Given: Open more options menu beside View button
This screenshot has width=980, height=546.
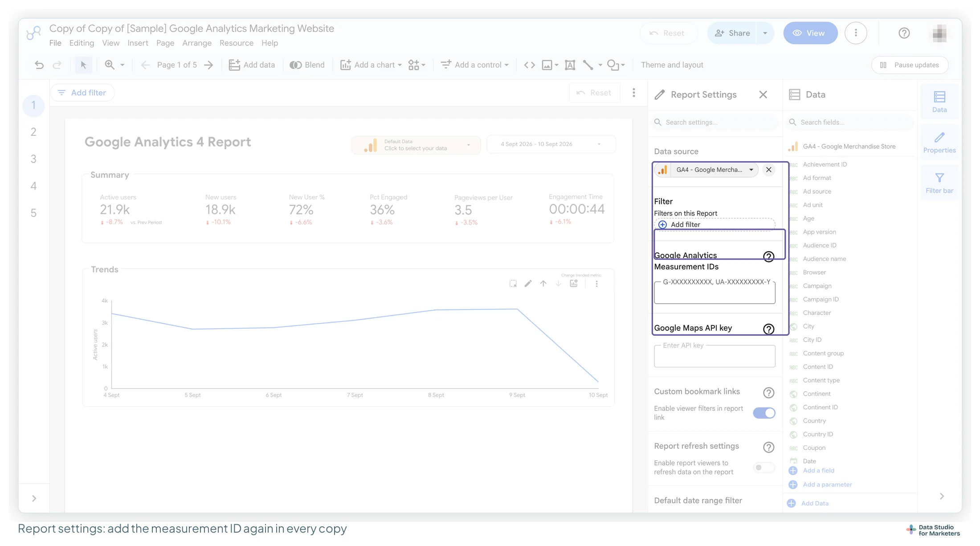Looking at the screenshot, I should click(856, 33).
